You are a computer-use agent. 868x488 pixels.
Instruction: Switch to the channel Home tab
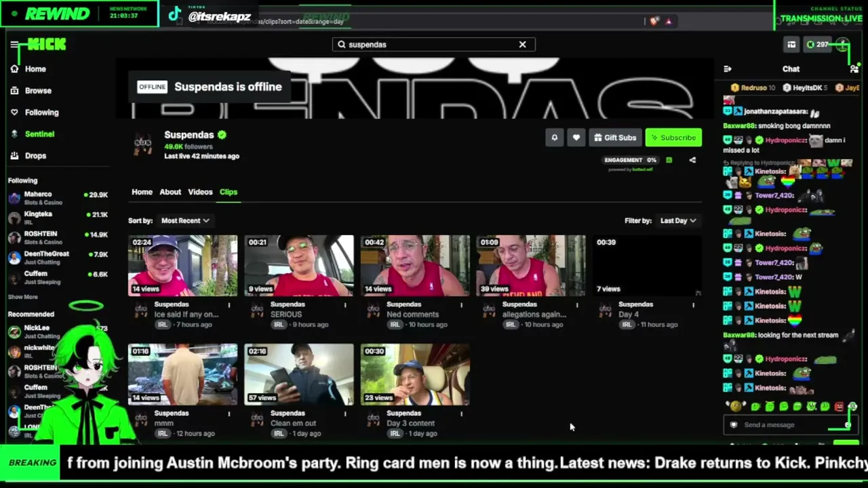(142, 192)
